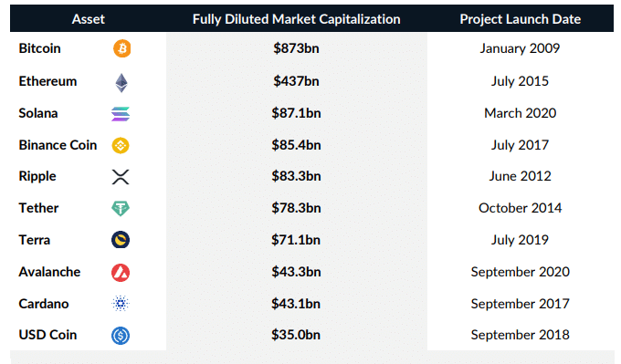
Task: Select the March 2020 launch date
Action: [x=520, y=113]
